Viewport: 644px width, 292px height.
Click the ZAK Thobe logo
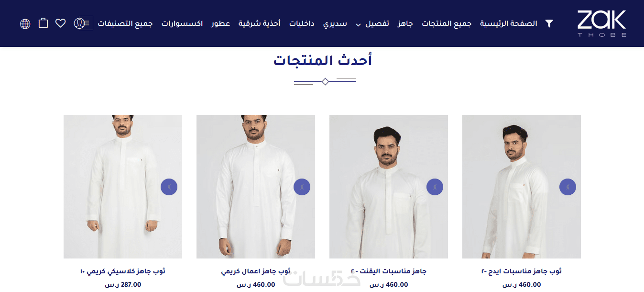pos(602,23)
